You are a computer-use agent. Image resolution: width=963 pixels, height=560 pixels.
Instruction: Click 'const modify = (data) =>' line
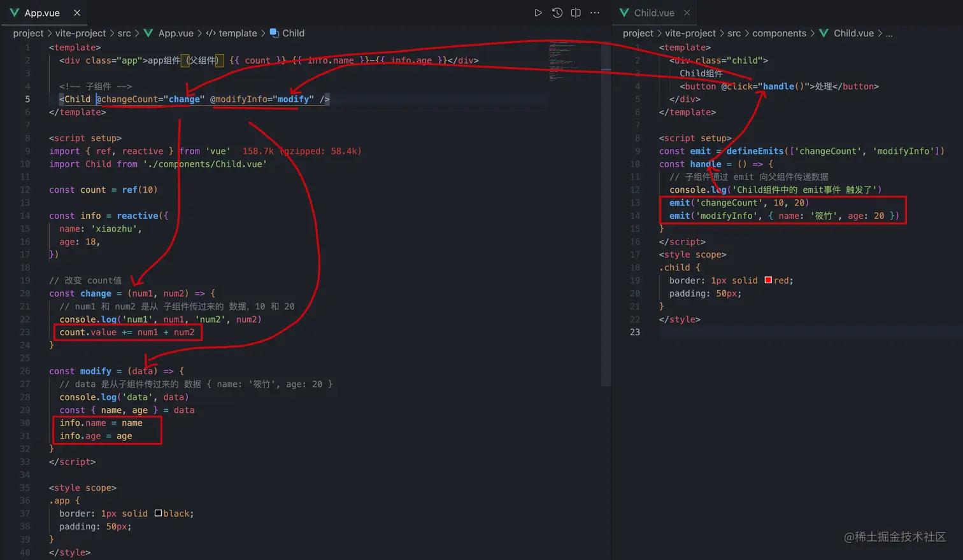(x=117, y=371)
